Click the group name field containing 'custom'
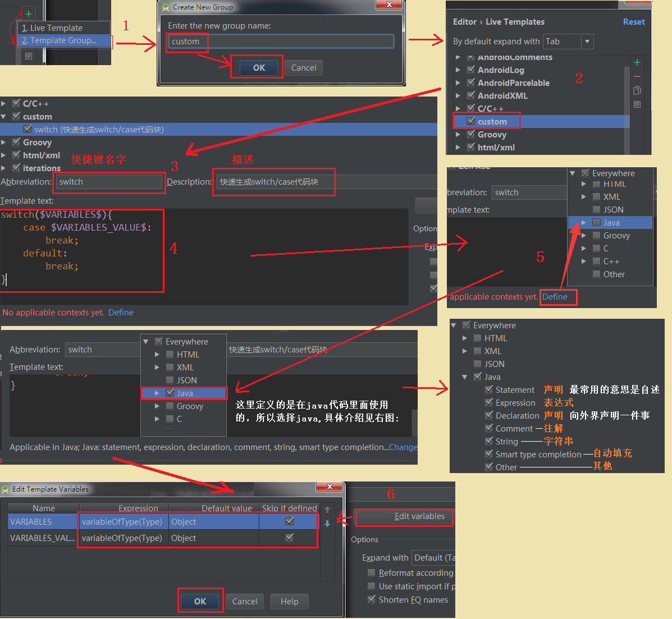Image resolution: width=672 pixels, height=619 pixels. (281, 42)
